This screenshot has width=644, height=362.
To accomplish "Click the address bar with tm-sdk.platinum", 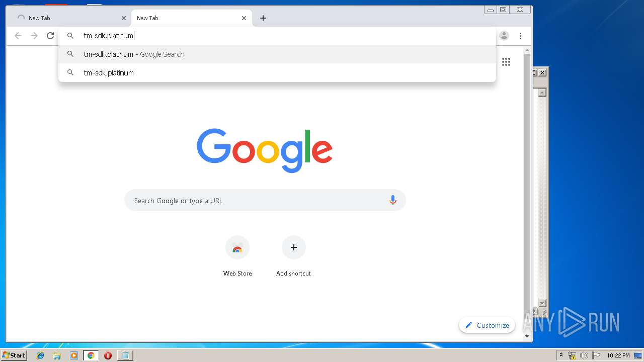I will point(277,36).
